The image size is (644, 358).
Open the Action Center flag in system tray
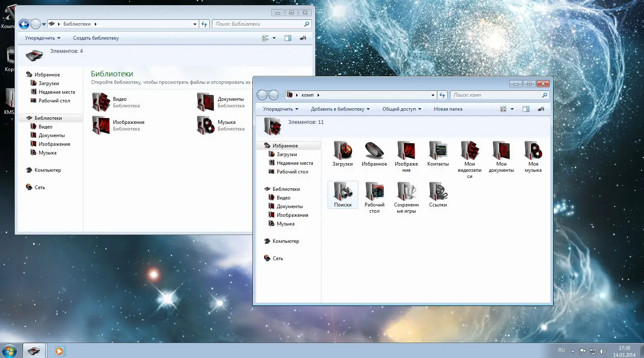tap(583, 351)
